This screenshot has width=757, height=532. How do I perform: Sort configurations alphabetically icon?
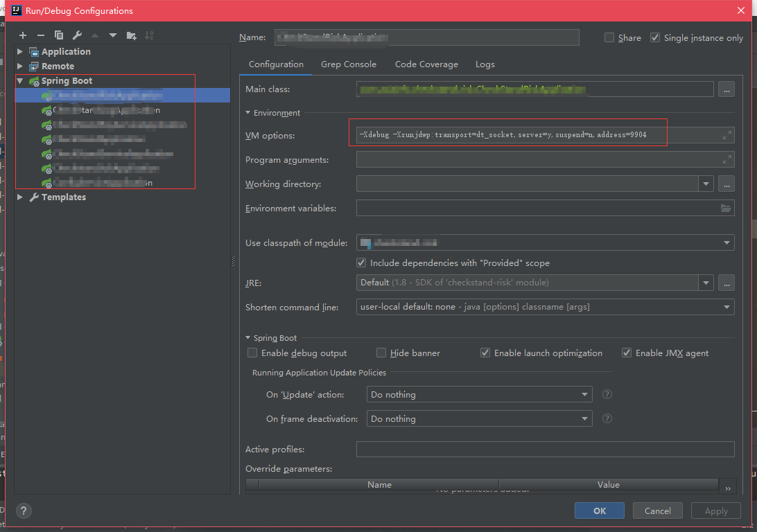(149, 35)
